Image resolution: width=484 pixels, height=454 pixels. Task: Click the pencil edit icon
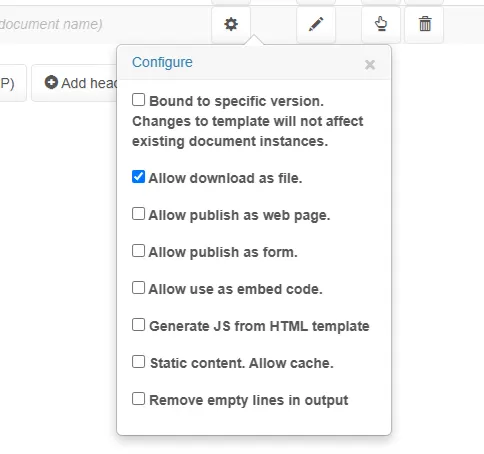coord(316,24)
